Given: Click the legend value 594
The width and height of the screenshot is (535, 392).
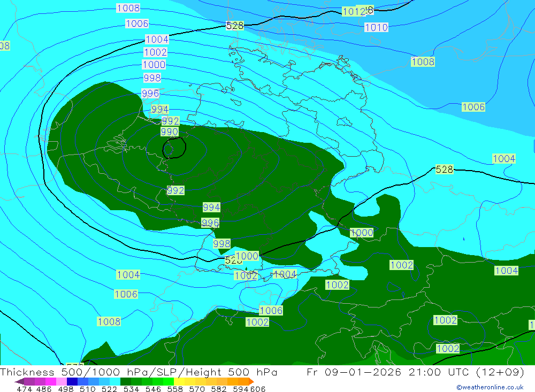Looking at the screenshot, I should (241, 389).
